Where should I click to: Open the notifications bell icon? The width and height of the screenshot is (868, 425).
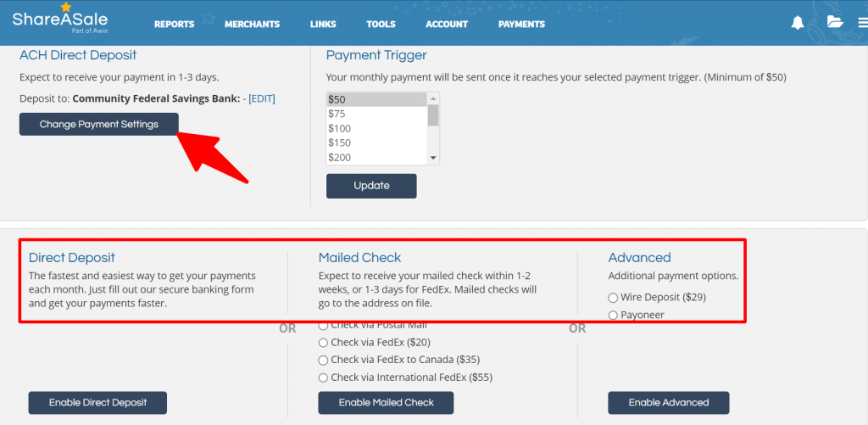click(798, 23)
